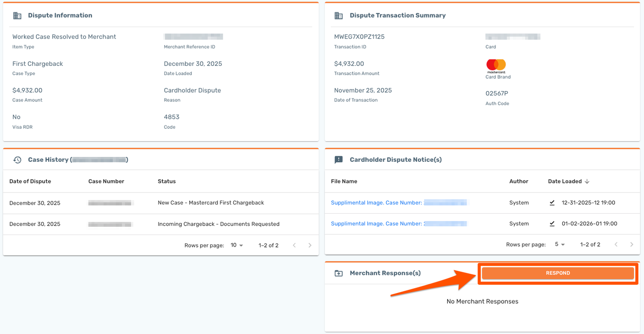Click the Dispute Transaction Summary building icon
The image size is (644, 334).
[339, 16]
